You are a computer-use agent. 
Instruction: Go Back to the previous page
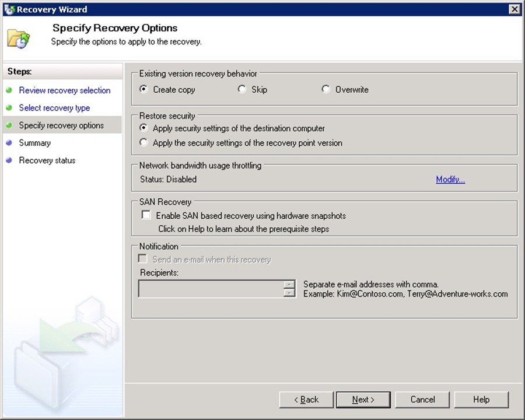[307, 400]
